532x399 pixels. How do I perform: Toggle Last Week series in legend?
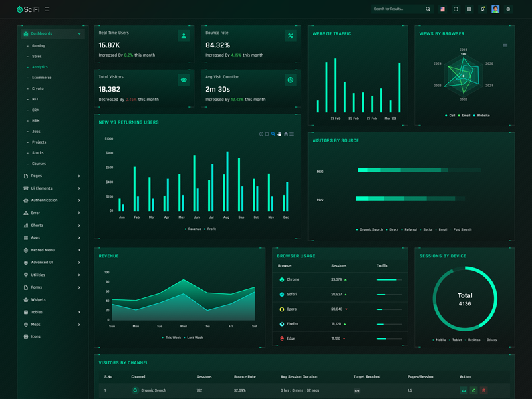(195, 338)
